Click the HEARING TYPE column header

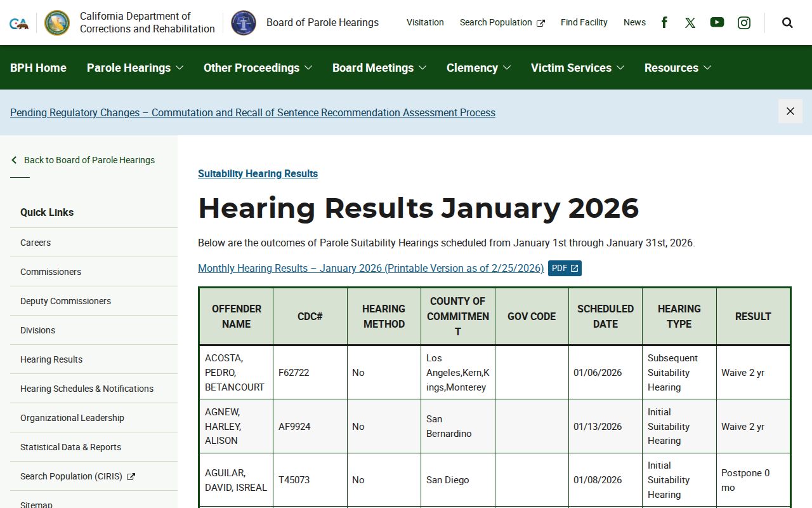pyautogui.click(x=679, y=316)
